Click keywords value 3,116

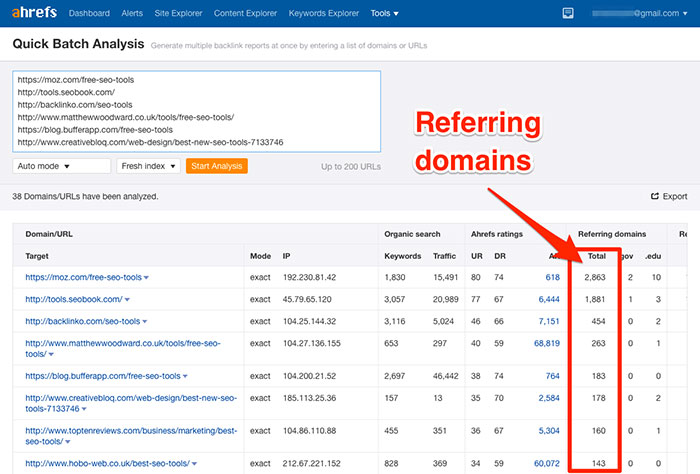coord(395,321)
